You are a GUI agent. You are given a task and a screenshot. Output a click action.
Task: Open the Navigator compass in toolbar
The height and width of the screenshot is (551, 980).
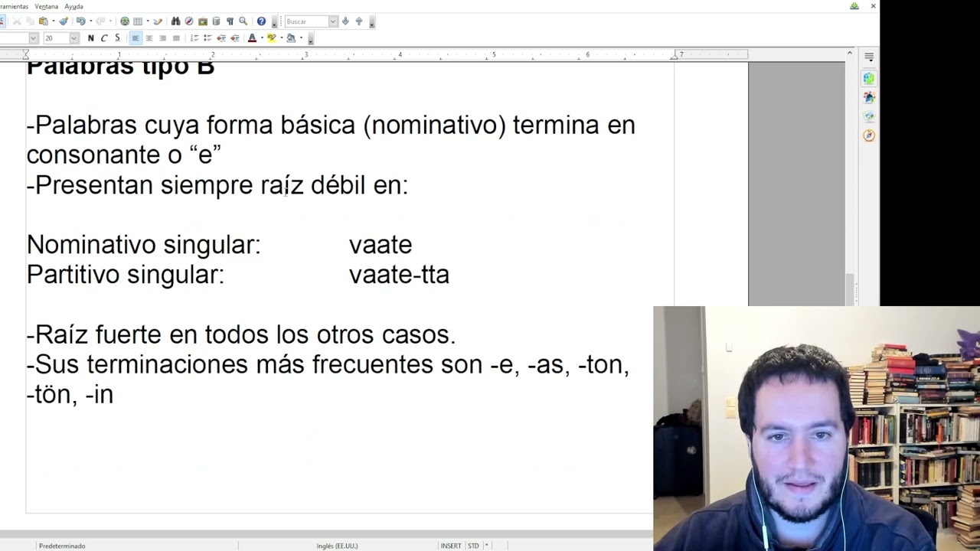pos(189,21)
